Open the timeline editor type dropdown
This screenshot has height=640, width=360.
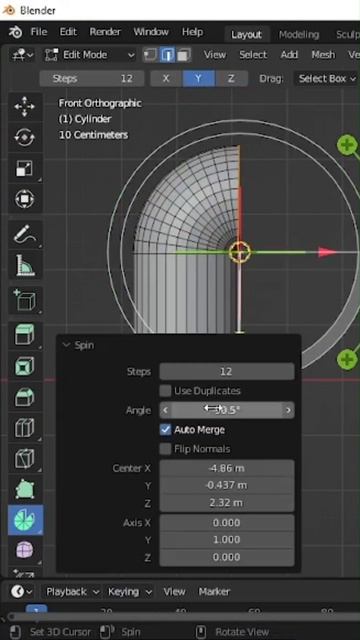click(21, 591)
